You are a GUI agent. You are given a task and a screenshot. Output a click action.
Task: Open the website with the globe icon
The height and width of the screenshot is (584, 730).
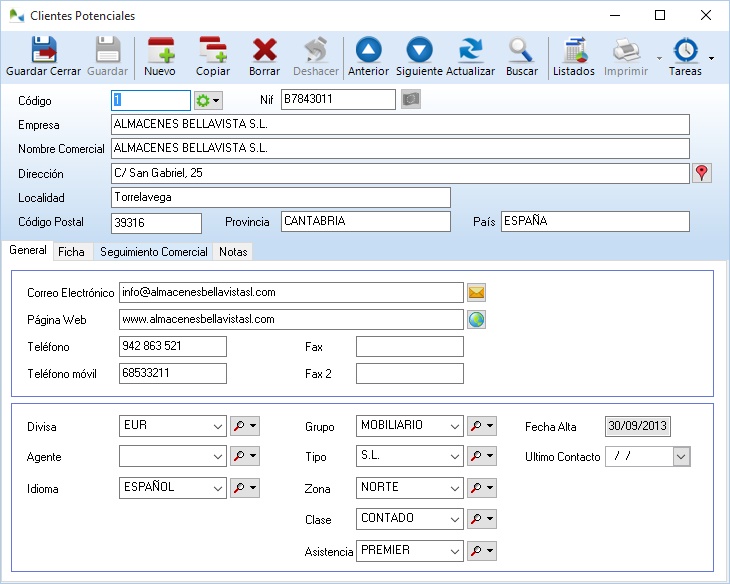[476, 319]
